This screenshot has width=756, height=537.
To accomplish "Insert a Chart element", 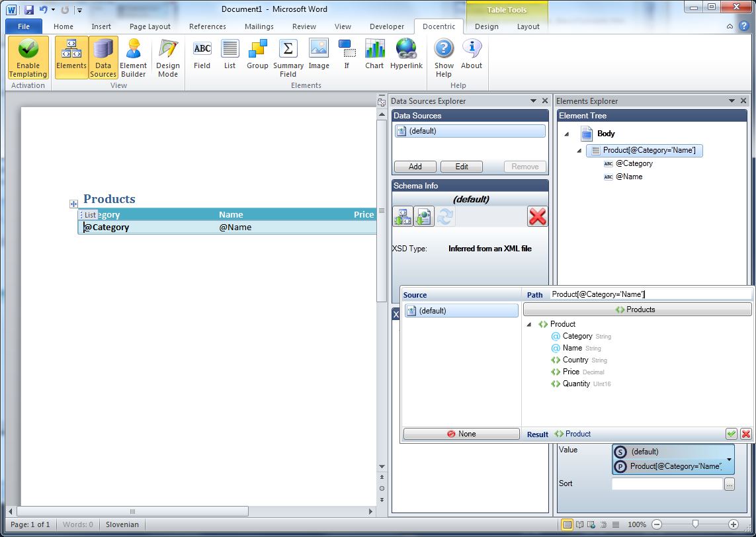I will coord(374,54).
